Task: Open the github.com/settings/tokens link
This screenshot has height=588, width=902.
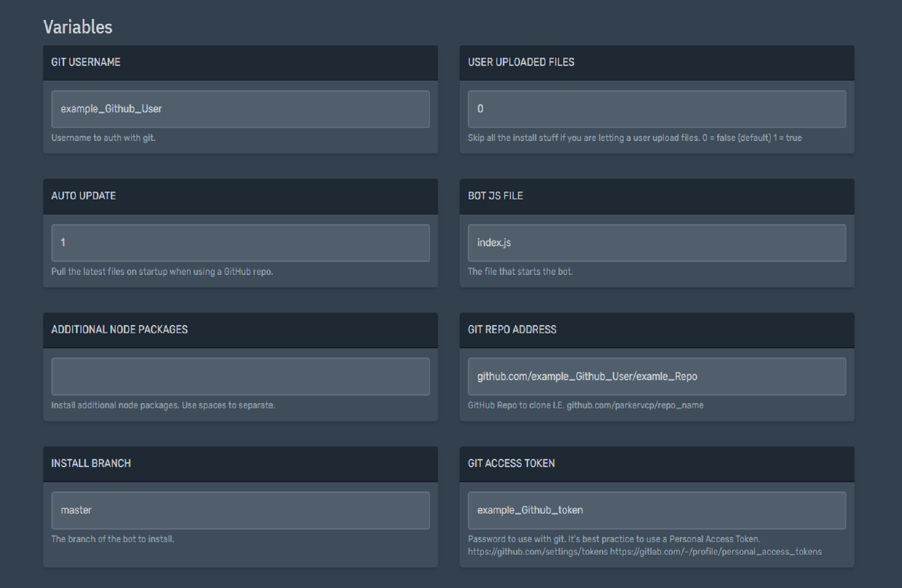Action: 537,551
